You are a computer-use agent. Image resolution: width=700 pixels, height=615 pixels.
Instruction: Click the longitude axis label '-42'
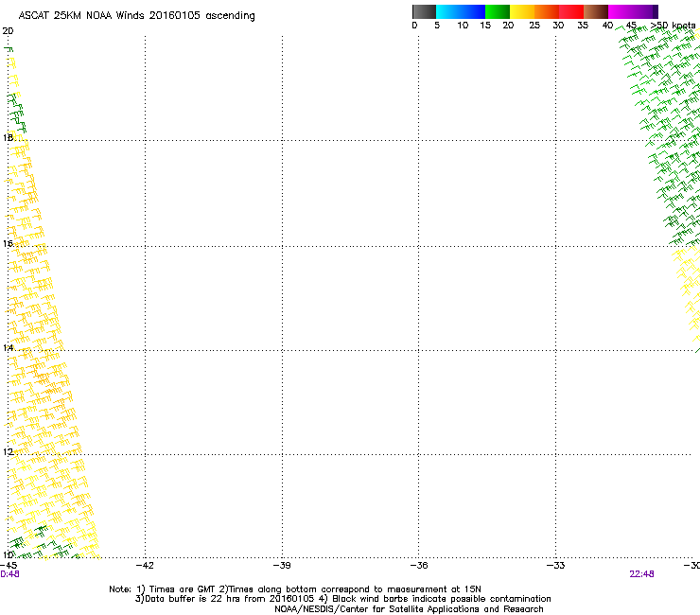coord(145,566)
